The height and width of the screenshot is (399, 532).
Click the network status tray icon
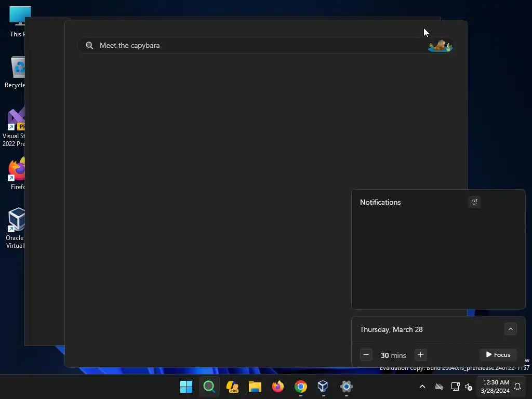pos(455,387)
